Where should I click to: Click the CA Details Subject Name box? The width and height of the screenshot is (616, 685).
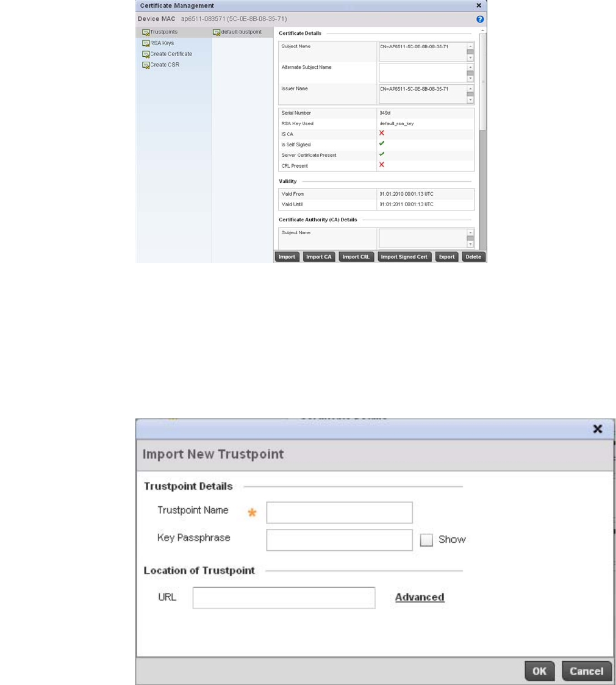coord(423,238)
